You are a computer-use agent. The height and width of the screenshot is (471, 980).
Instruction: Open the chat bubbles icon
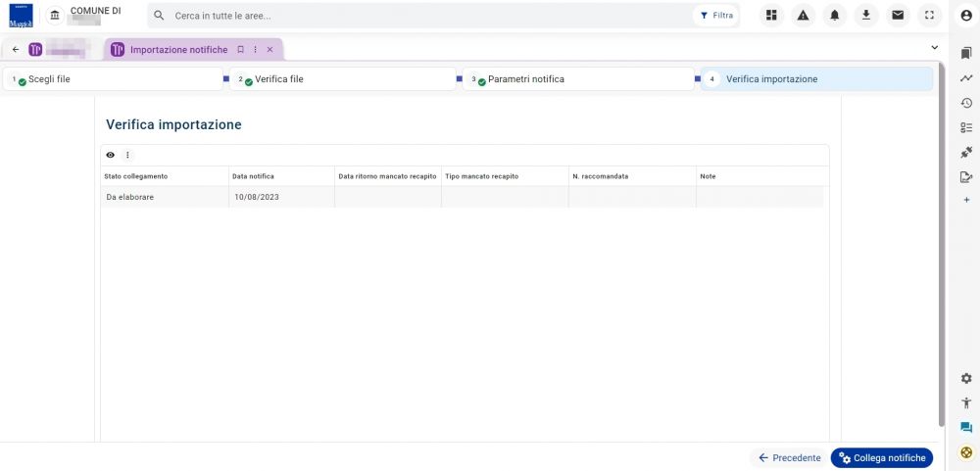point(966,427)
